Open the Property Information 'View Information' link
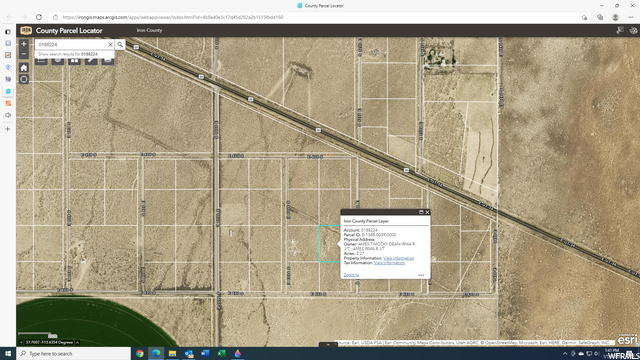Viewport: 640px width, 360px height. click(x=398, y=258)
